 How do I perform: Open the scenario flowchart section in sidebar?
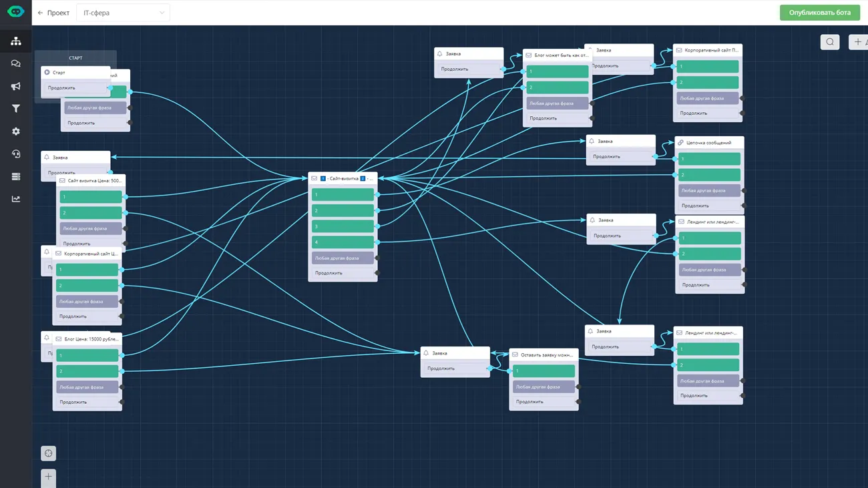tap(15, 41)
